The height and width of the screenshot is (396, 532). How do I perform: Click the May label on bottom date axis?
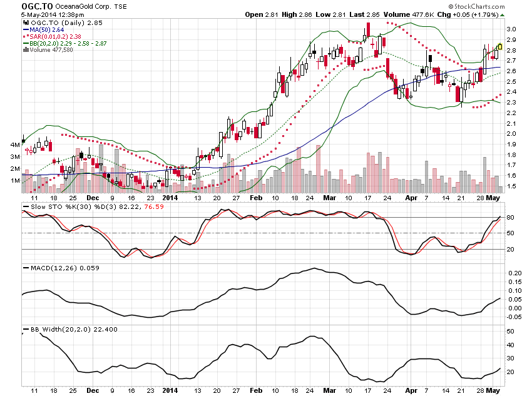click(x=493, y=390)
